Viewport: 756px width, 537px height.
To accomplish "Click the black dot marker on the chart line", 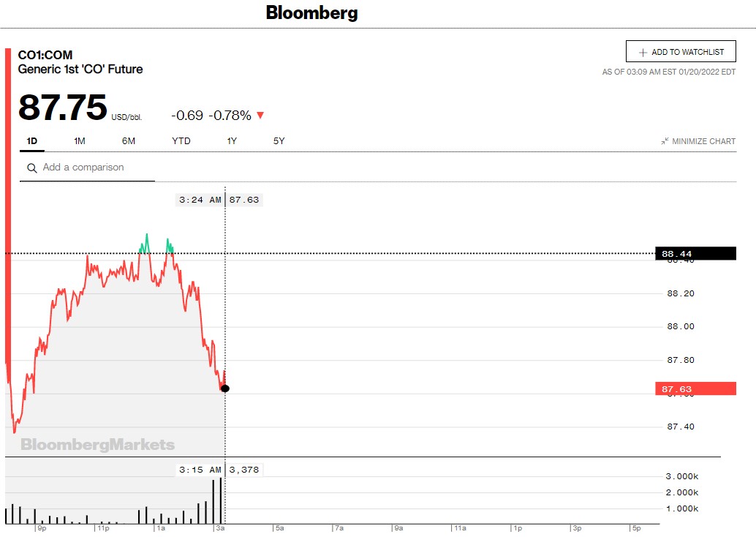I will pos(224,388).
